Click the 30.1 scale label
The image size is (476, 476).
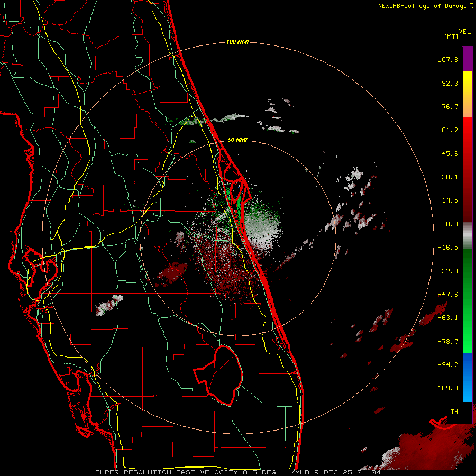pyautogui.click(x=450, y=177)
